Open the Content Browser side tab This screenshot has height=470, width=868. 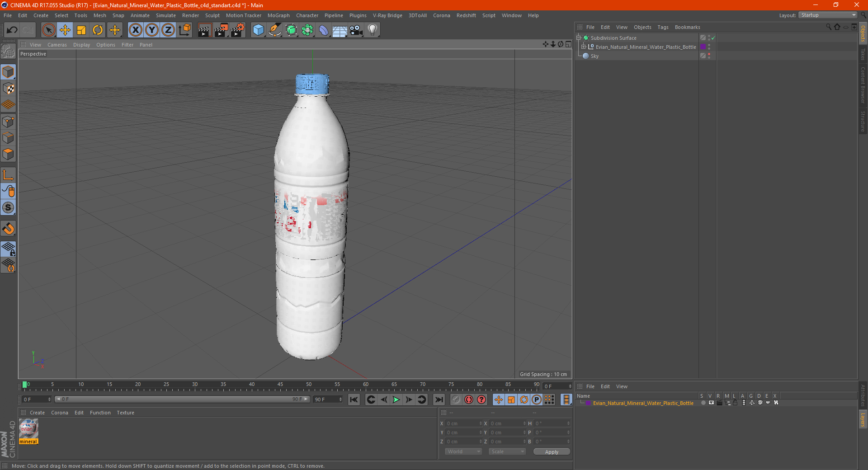pyautogui.click(x=863, y=85)
